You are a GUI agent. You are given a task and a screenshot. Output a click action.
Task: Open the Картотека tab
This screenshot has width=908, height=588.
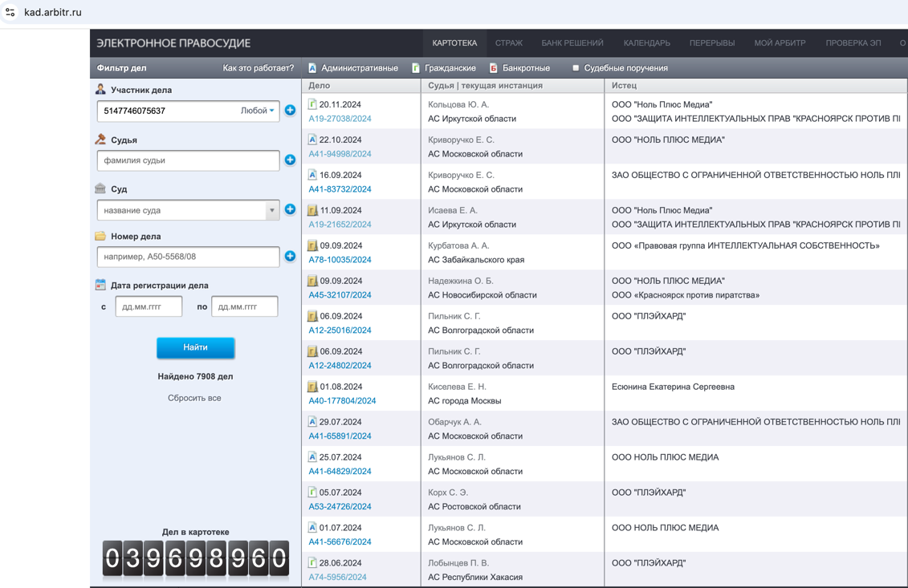[x=454, y=43]
